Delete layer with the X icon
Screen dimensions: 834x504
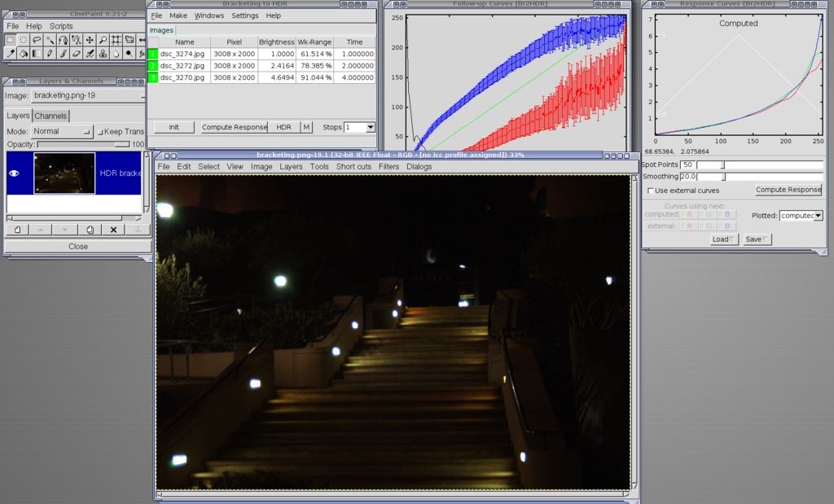click(114, 230)
